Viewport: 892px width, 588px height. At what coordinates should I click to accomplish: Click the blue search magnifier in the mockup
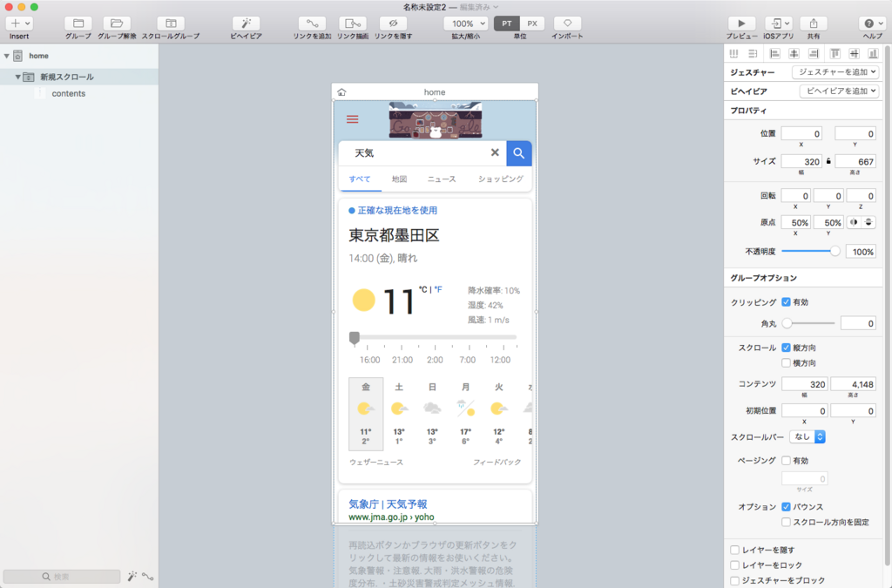coord(519,153)
